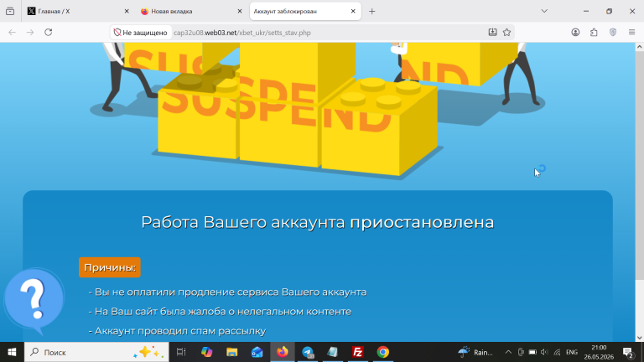Click the heading Работа Вашего аккаунта приостановлена
The width and height of the screenshot is (644, 362).
pyautogui.click(x=318, y=222)
